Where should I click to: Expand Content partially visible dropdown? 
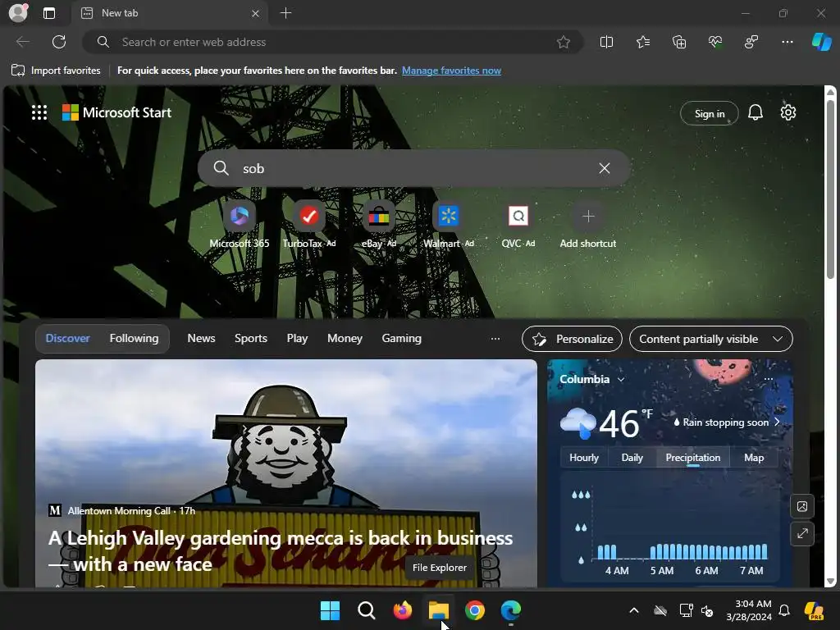click(711, 339)
